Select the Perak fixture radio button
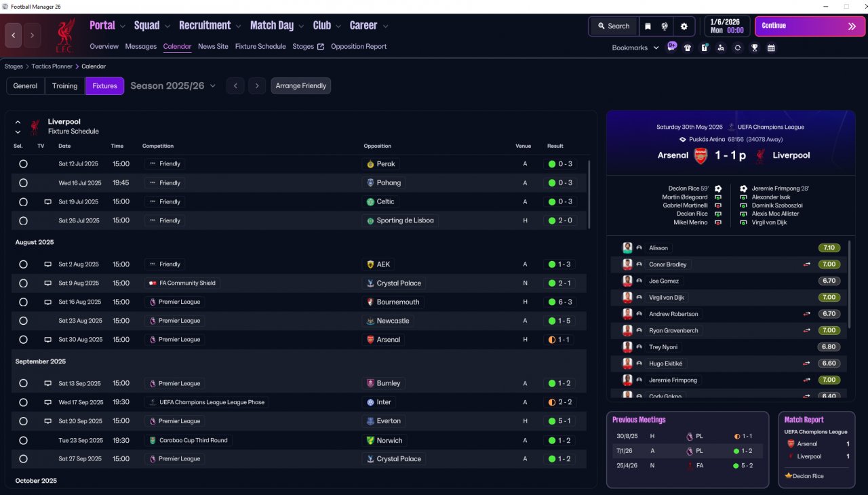Viewport: 868px width, 495px height. click(x=23, y=164)
